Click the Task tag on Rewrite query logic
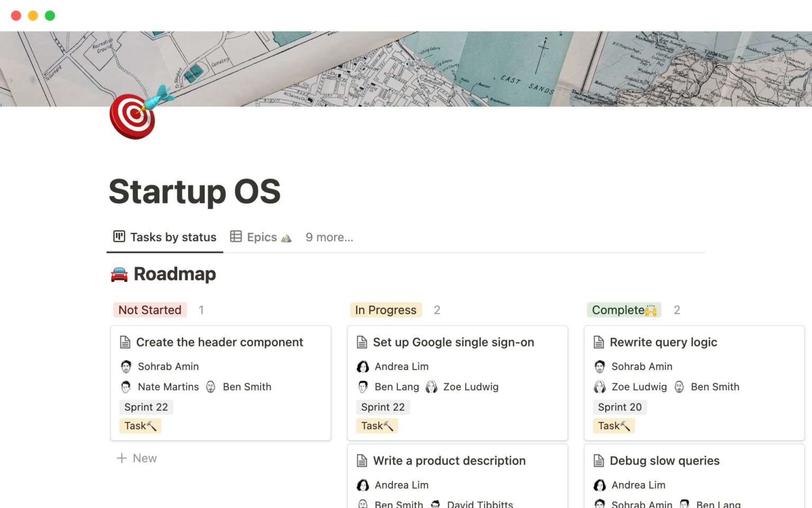 tap(614, 425)
